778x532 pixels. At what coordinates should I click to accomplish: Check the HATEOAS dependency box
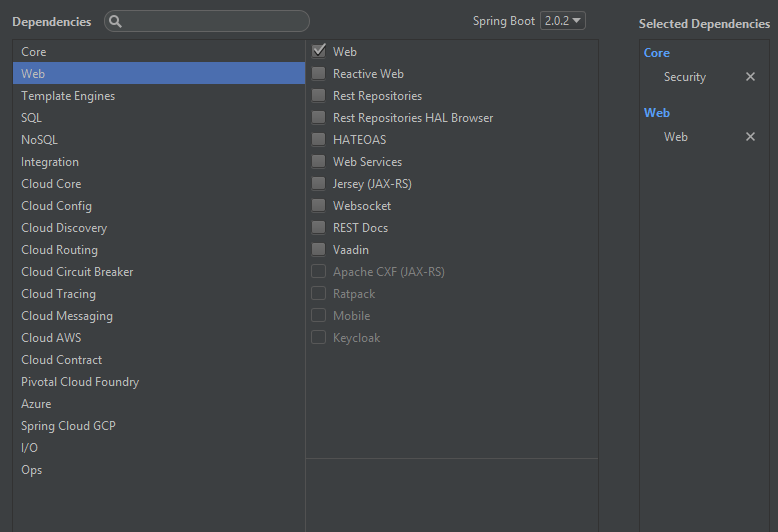[319, 139]
